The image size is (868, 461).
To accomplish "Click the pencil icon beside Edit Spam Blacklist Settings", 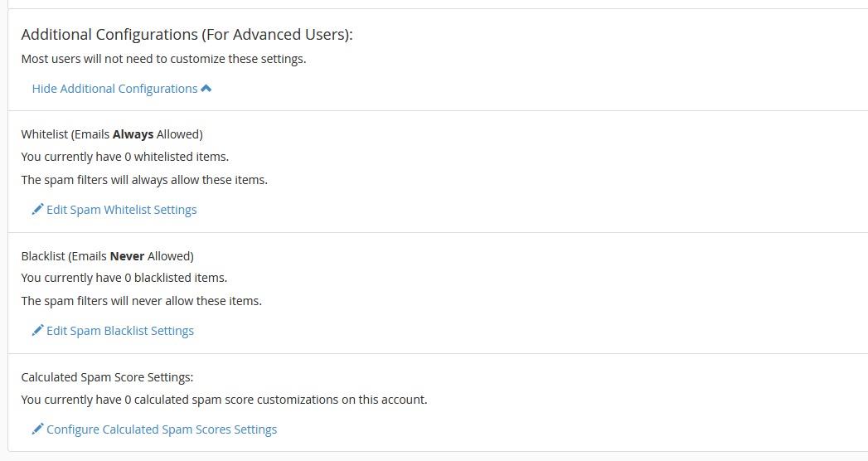I will tap(37, 330).
